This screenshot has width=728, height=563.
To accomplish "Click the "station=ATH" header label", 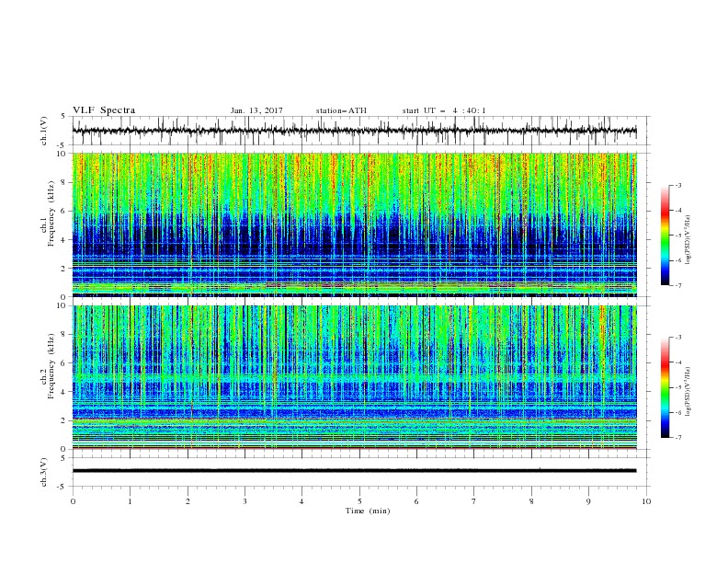I will coord(341,110).
